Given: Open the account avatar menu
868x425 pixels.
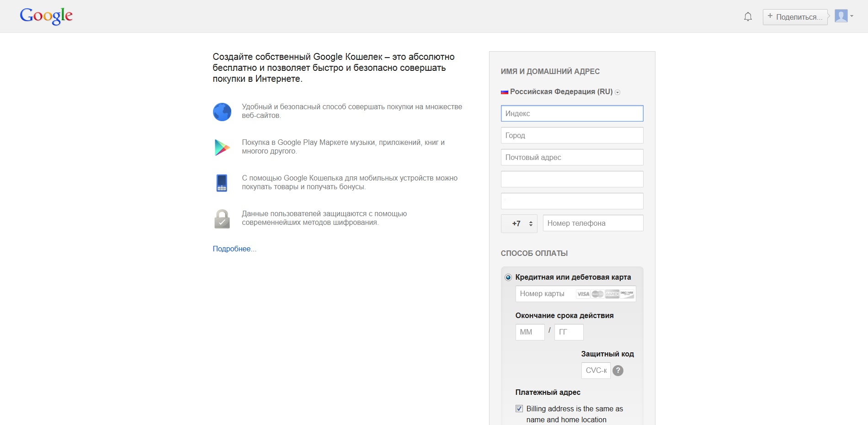Looking at the screenshot, I should tap(844, 16).
